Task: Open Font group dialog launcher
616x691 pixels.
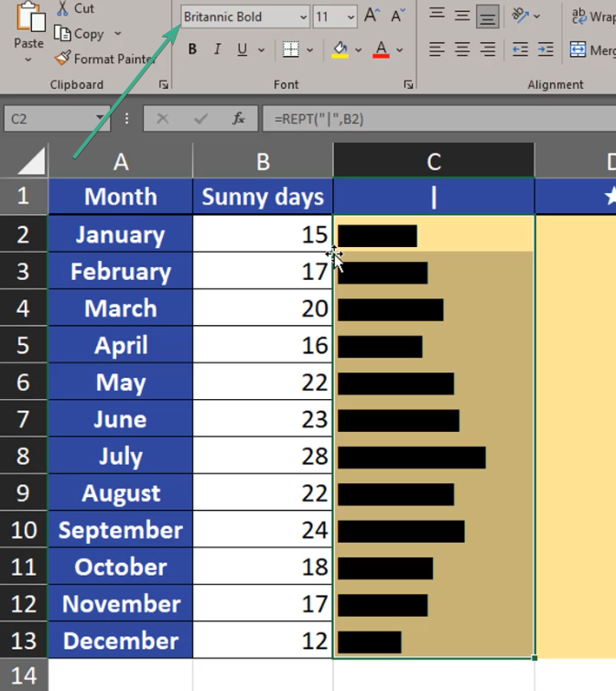Action: (x=408, y=85)
